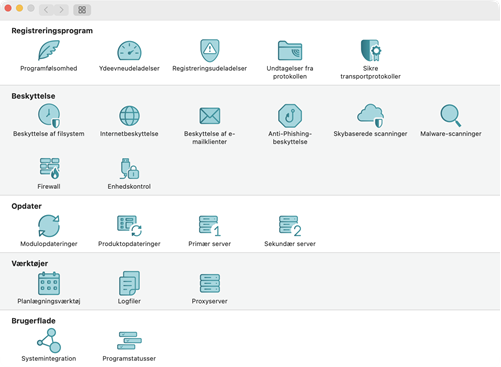Click the Sikre transportprotokoller label

[x=371, y=72]
